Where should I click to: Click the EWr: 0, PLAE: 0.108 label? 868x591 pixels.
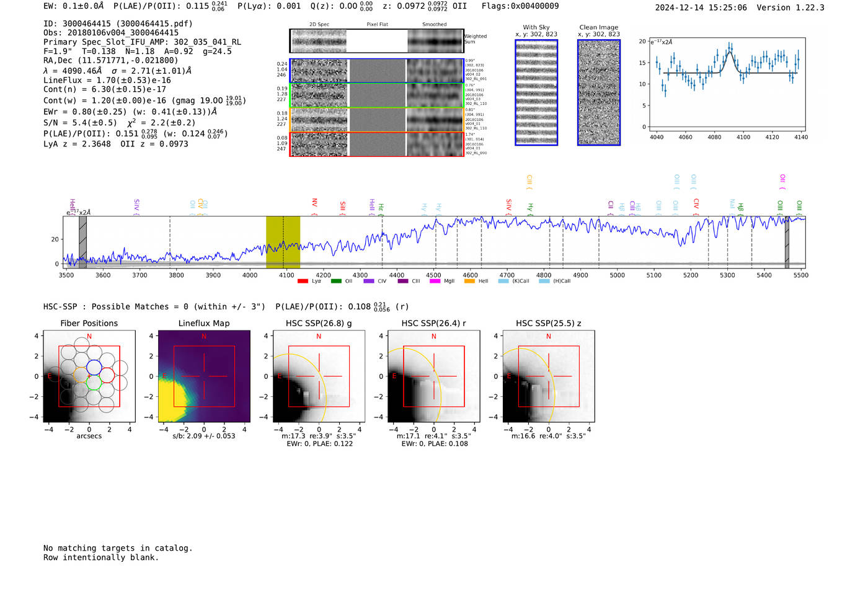click(435, 444)
